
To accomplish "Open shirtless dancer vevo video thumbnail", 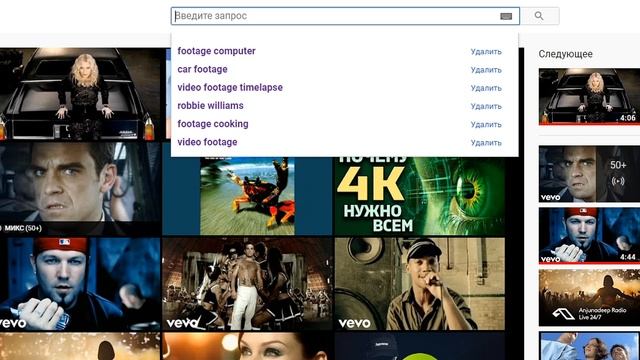I will [247, 284].
